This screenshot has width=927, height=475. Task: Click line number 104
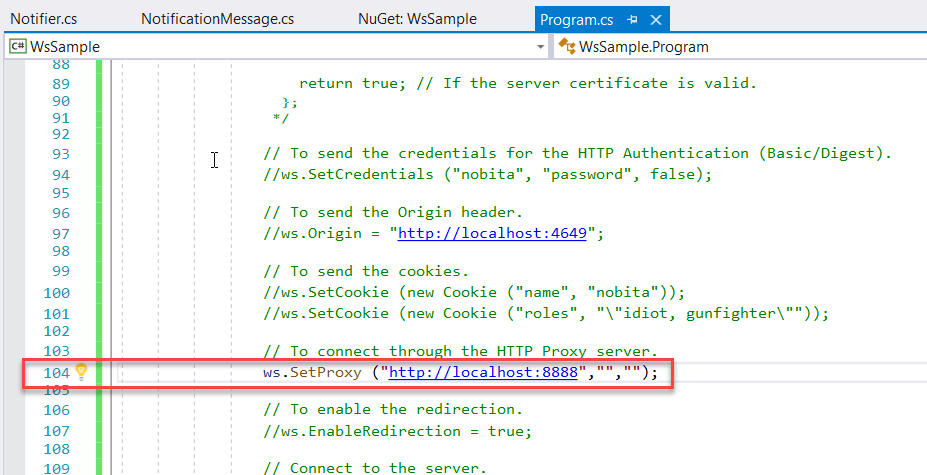point(56,373)
